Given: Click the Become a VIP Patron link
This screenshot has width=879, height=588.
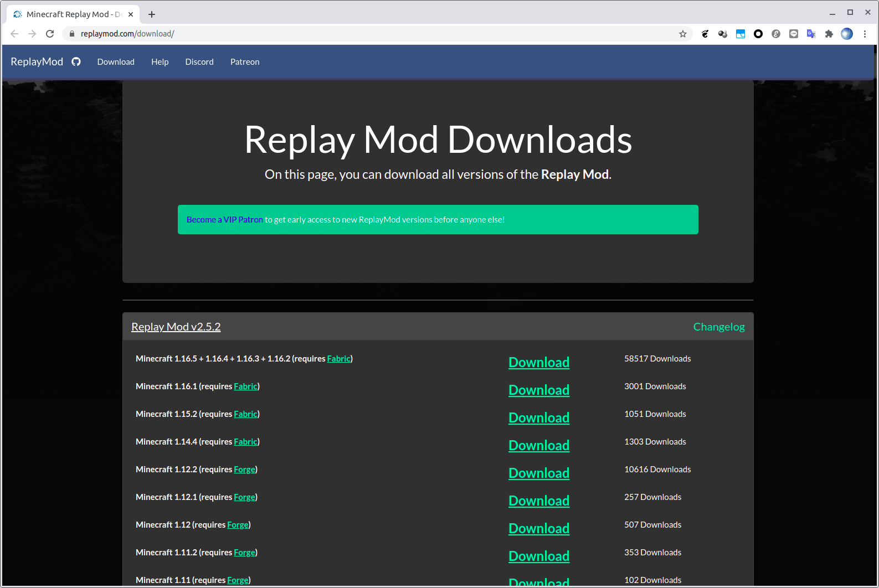Looking at the screenshot, I should click(x=225, y=220).
